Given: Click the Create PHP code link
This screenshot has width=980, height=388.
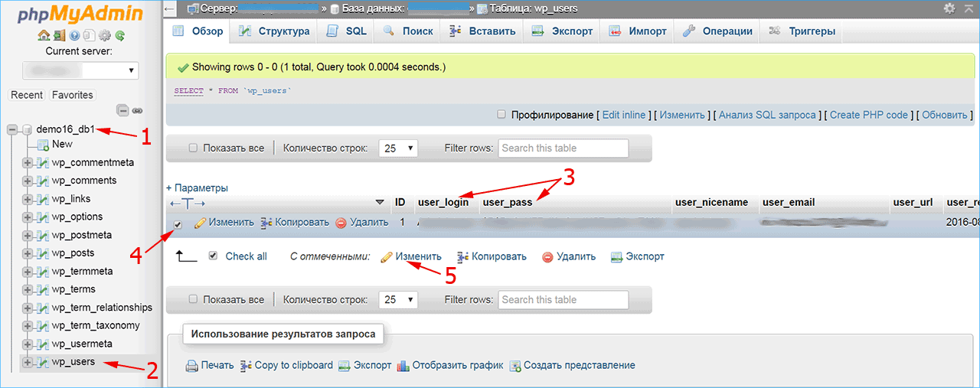Looking at the screenshot, I should click(x=869, y=115).
